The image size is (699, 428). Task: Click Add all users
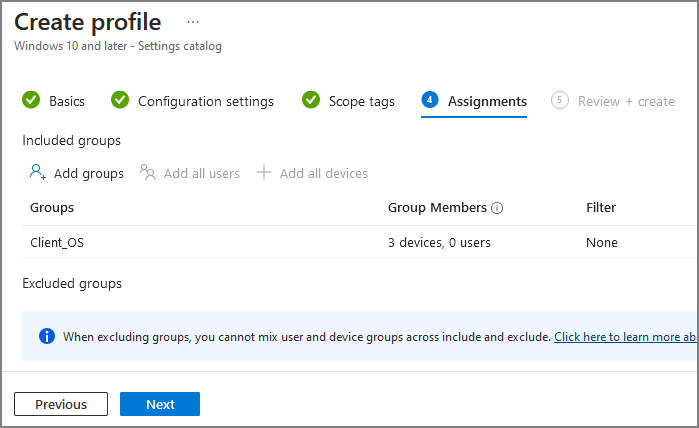click(x=201, y=173)
